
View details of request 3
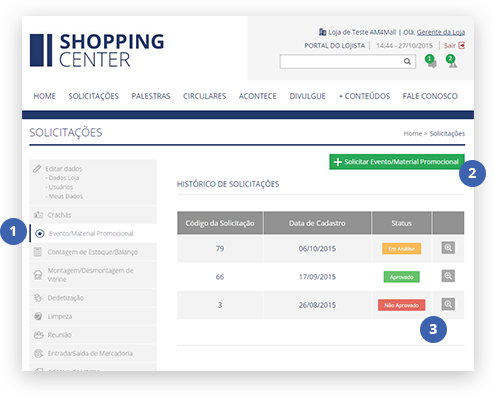[x=448, y=304]
